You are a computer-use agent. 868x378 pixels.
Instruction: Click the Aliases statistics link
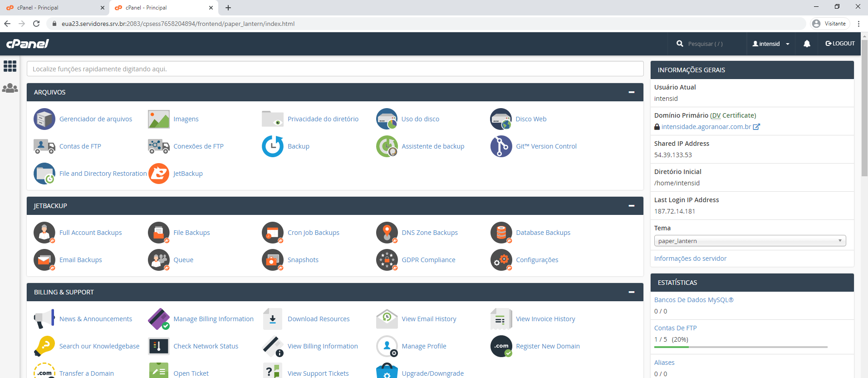pyautogui.click(x=664, y=363)
